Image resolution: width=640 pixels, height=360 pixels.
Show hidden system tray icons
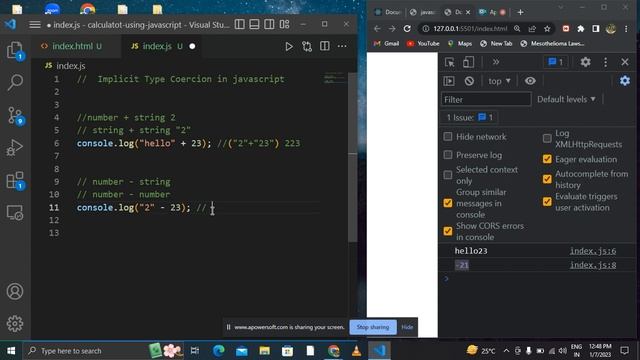pyautogui.click(x=506, y=351)
